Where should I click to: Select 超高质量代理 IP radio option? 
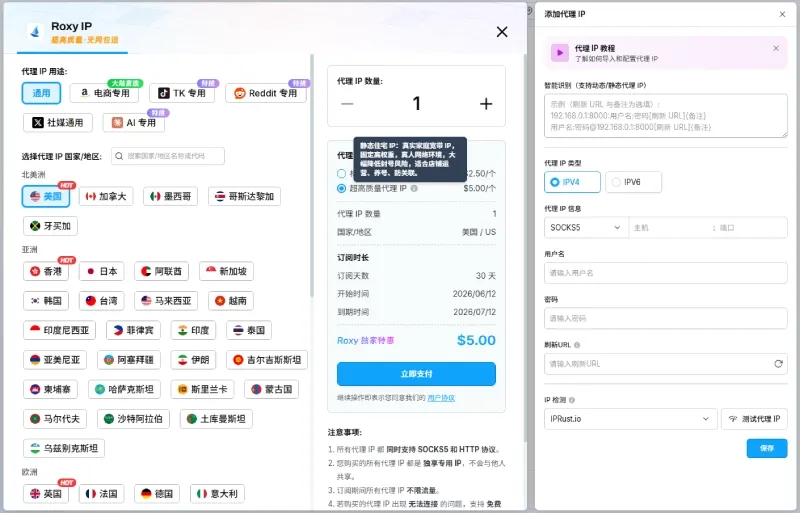341,188
